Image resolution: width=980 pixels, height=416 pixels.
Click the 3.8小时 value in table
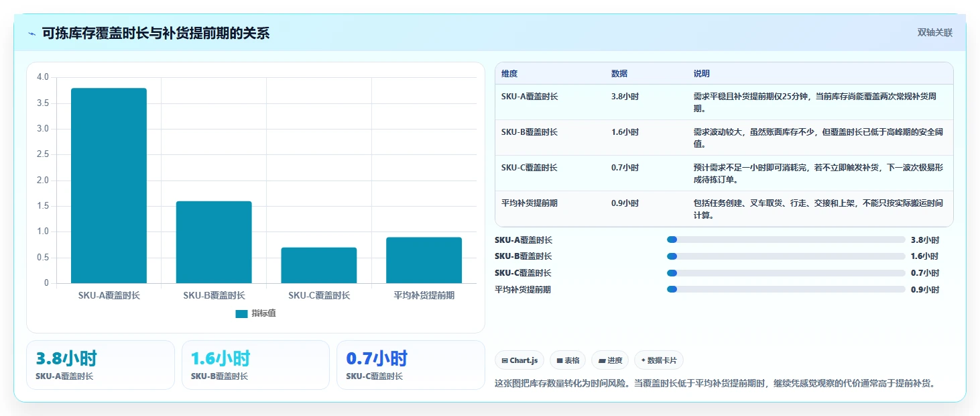tap(625, 97)
